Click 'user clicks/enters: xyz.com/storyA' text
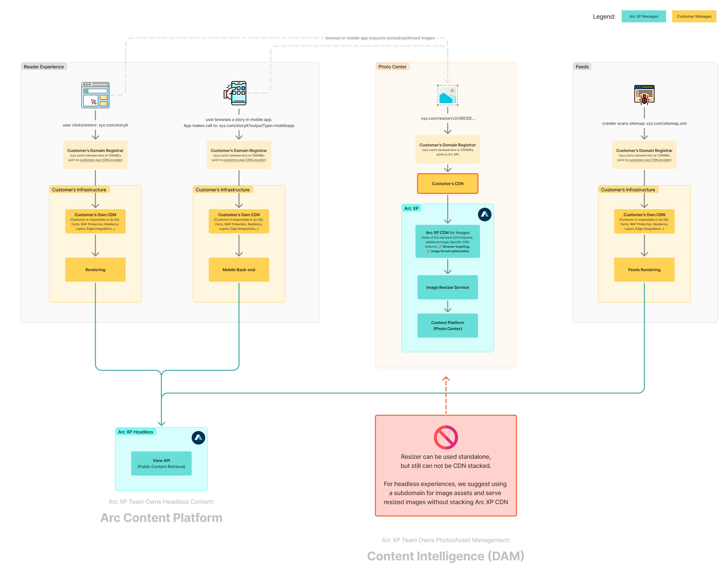This screenshot has height=573, width=728. point(95,125)
